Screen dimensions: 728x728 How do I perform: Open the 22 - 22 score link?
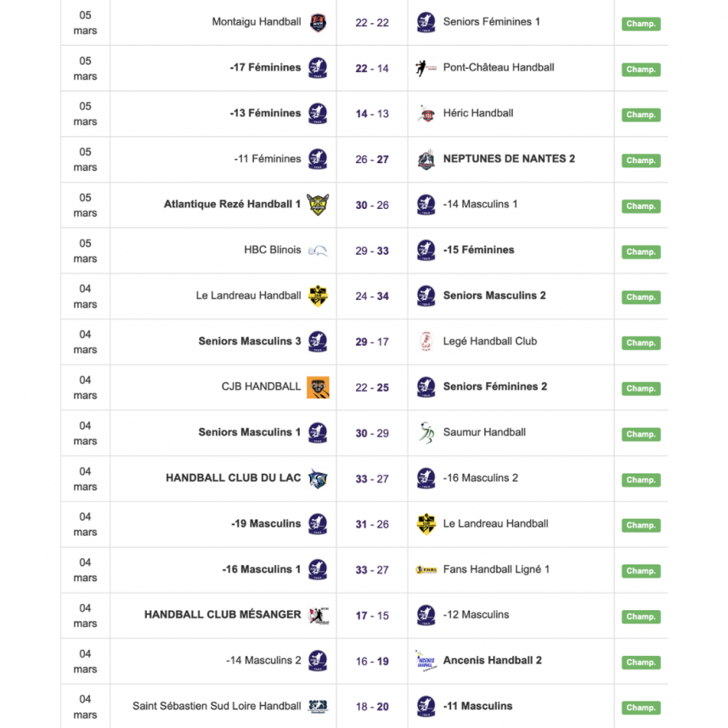click(371, 21)
